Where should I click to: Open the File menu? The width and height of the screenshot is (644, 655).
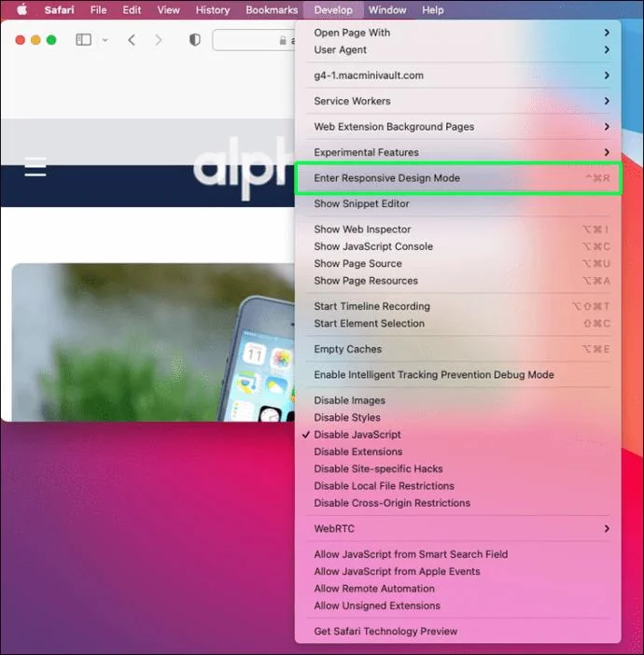click(x=99, y=9)
